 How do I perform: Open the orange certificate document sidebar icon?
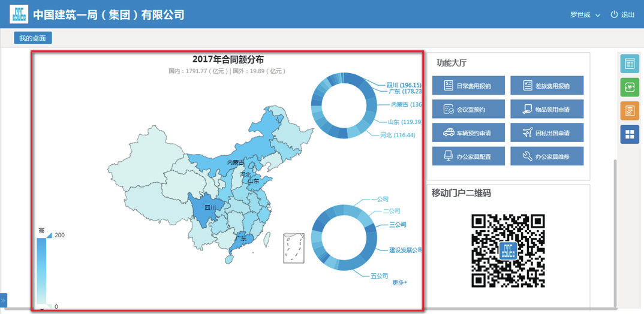pyautogui.click(x=629, y=111)
